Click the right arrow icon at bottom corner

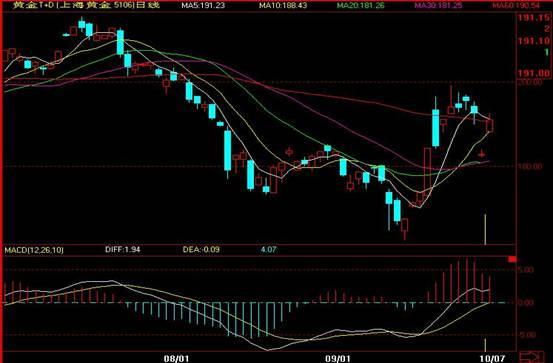(x=533, y=356)
